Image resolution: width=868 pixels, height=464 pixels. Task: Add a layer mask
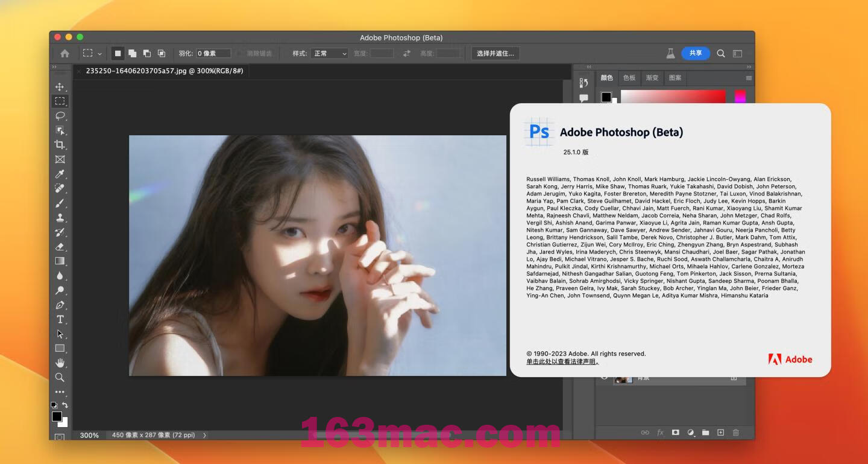675,433
